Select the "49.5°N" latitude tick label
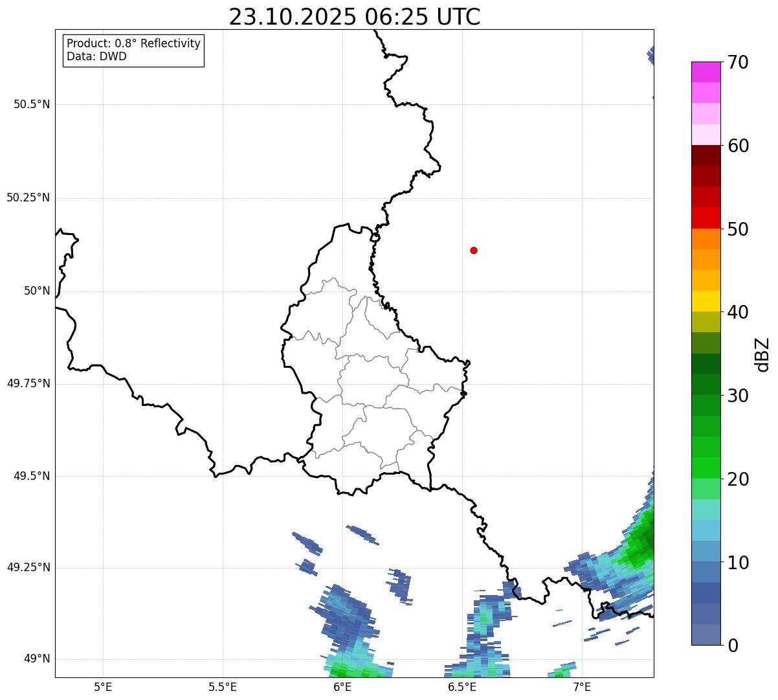The image size is (778, 700). [32, 476]
